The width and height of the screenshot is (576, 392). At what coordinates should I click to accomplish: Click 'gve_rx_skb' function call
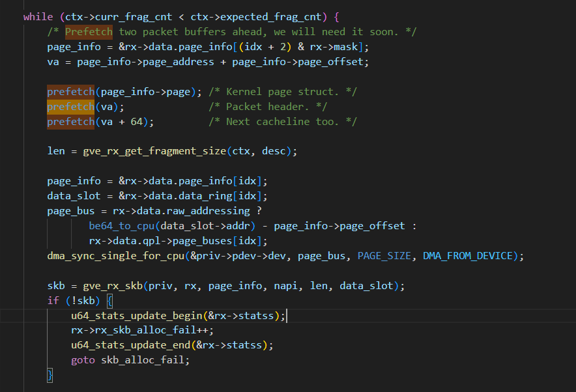click(x=113, y=286)
